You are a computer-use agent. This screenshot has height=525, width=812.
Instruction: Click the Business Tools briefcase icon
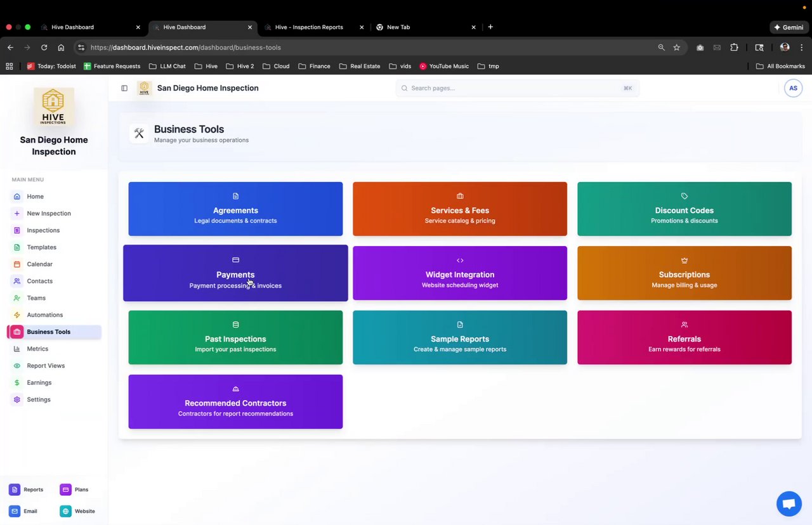point(16,332)
